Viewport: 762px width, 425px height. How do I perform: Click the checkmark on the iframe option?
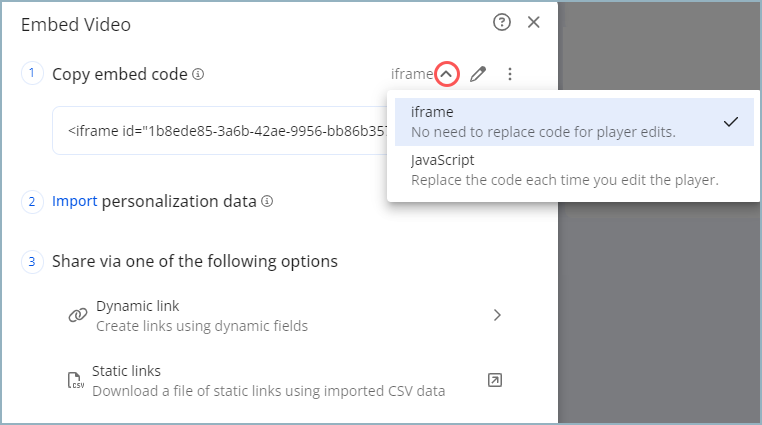pyautogui.click(x=731, y=122)
